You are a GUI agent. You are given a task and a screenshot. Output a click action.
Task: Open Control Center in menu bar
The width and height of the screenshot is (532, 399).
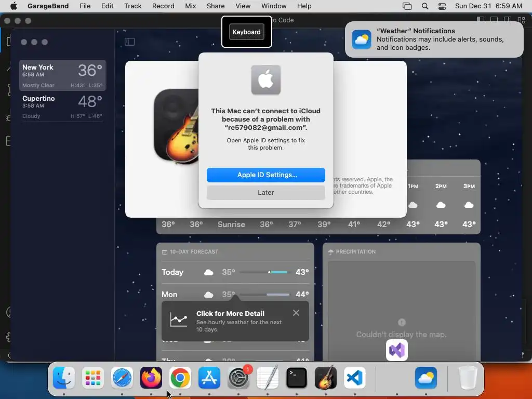pos(442,6)
